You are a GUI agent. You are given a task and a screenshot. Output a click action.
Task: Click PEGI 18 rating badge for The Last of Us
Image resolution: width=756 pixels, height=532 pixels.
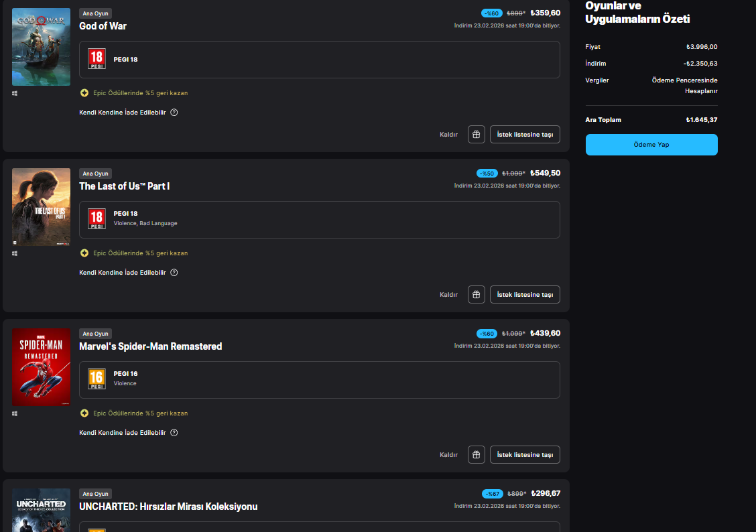[x=97, y=219]
